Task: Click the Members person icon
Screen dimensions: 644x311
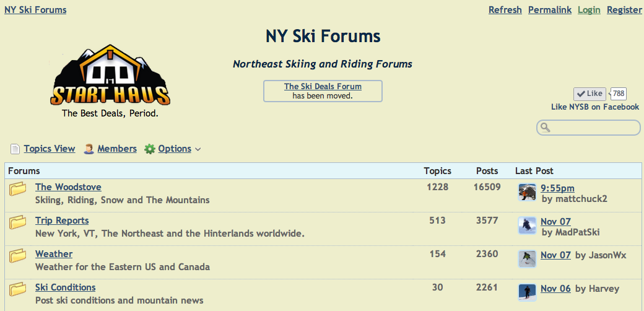Action: pos(89,149)
